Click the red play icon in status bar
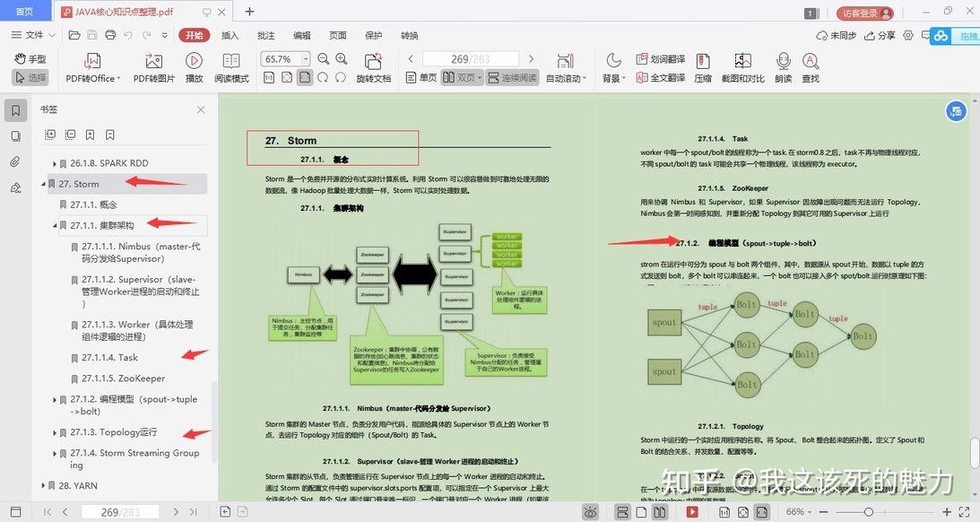This screenshot has height=522, width=980. 692,512
